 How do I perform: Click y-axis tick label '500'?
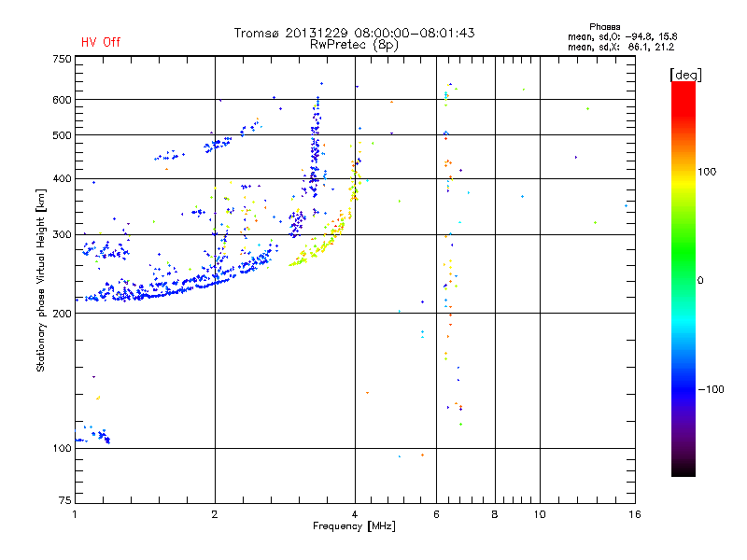62,135
